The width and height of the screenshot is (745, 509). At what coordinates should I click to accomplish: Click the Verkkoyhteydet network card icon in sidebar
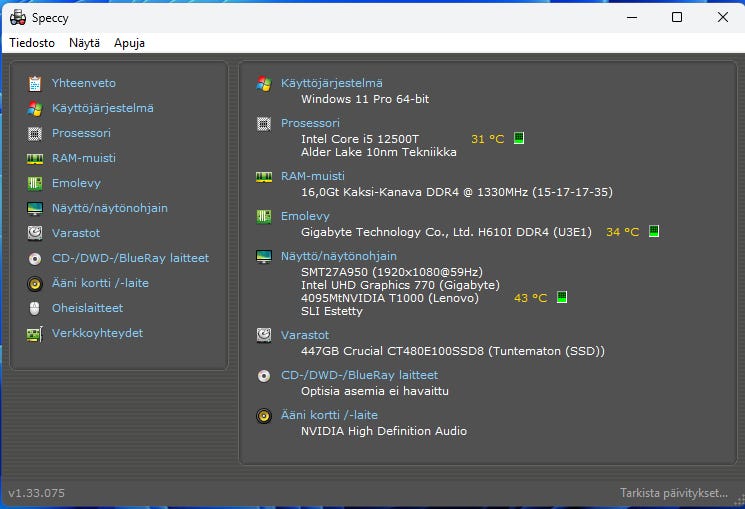tap(35, 334)
